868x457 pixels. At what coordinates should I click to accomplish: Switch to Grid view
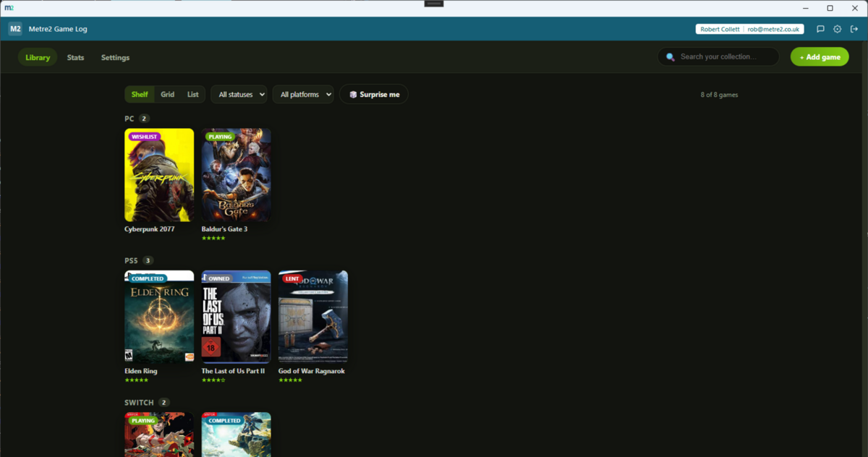click(x=167, y=94)
